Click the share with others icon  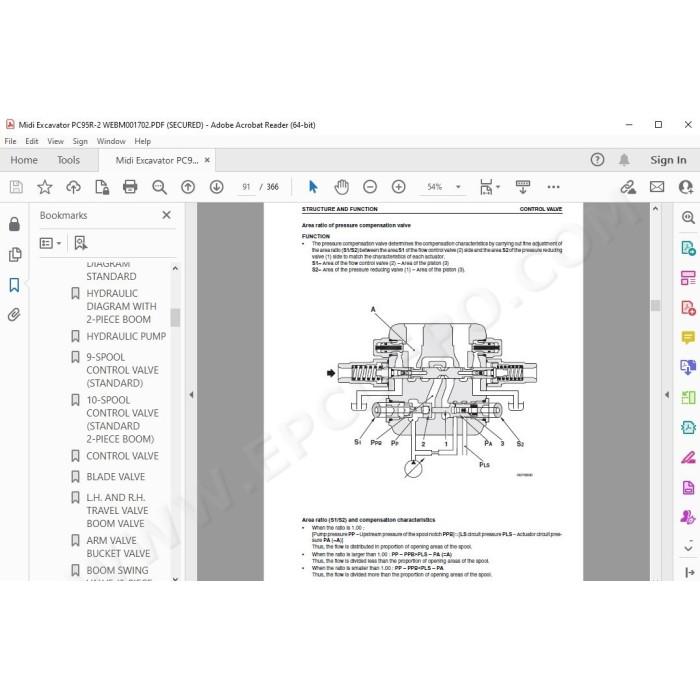[686, 187]
